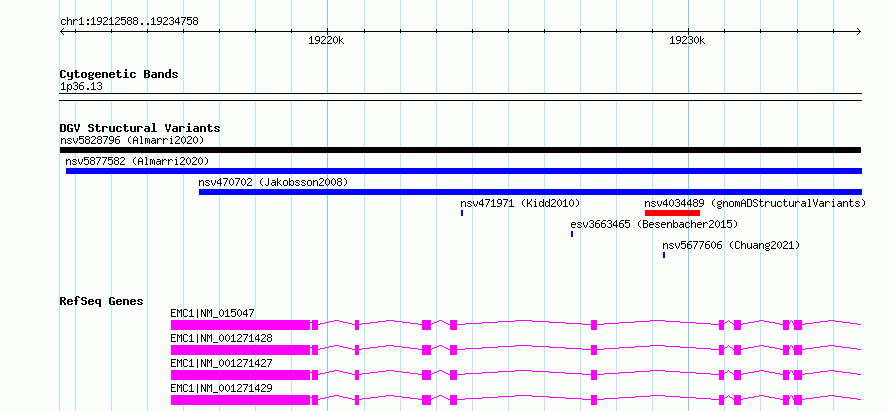The width and height of the screenshot is (890, 411).
Task: Click the large terminal exon of EMC1|NM_001271429
Action: pyautogui.click(x=241, y=400)
